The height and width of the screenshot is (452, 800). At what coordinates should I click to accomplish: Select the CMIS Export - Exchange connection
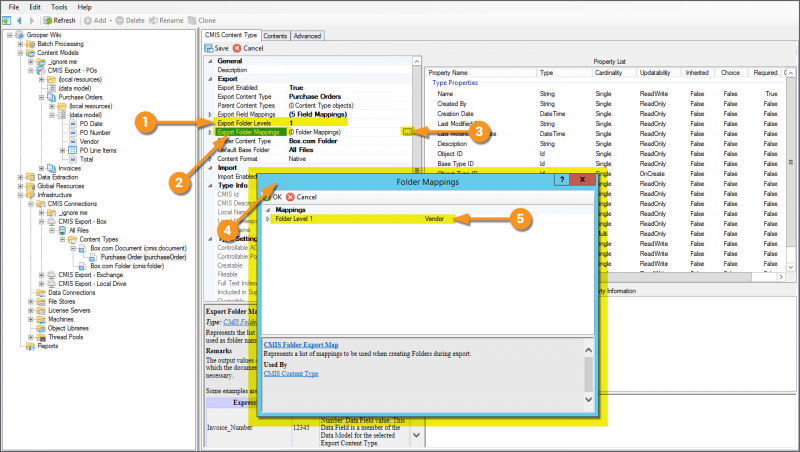coord(90,274)
